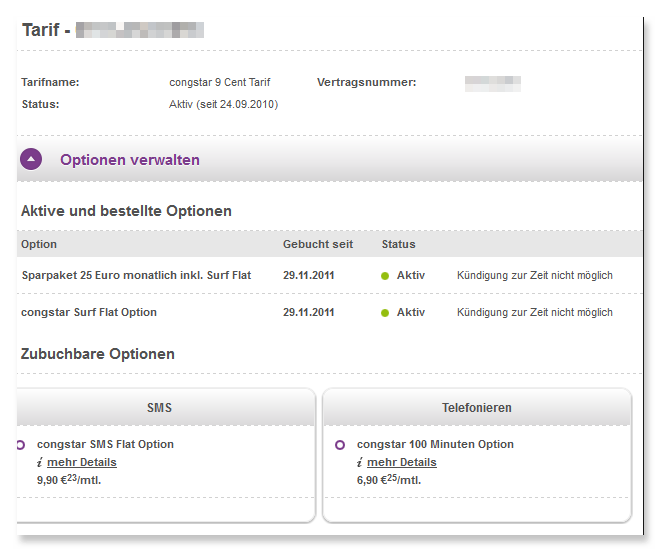Click the Status column header in the options table
This screenshot has height=552, width=661.
tap(398, 244)
